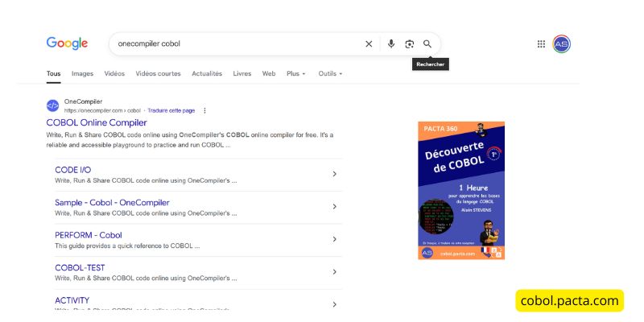Image resolution: width=644 pixels, height=322 pixels.
Task: Expand the chevron on the COBOL-TEST row
Action: click(x=334, y=271)
